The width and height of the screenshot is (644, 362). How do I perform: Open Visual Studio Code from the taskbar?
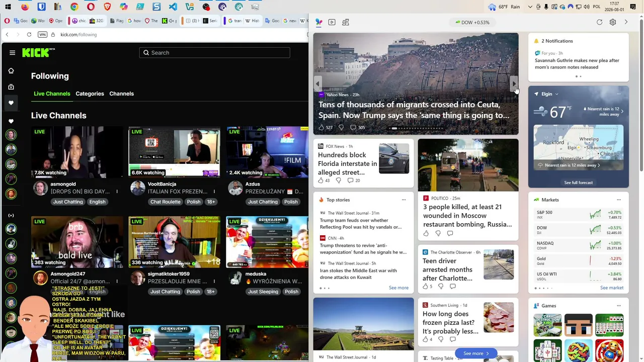click(173, 7)
